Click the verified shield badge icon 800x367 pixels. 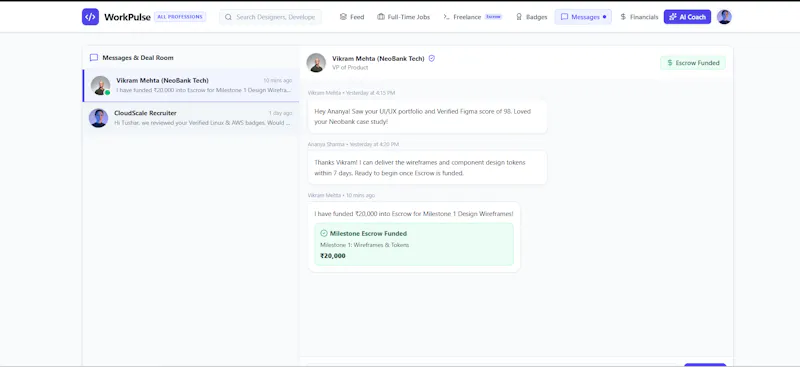[432, 59]
